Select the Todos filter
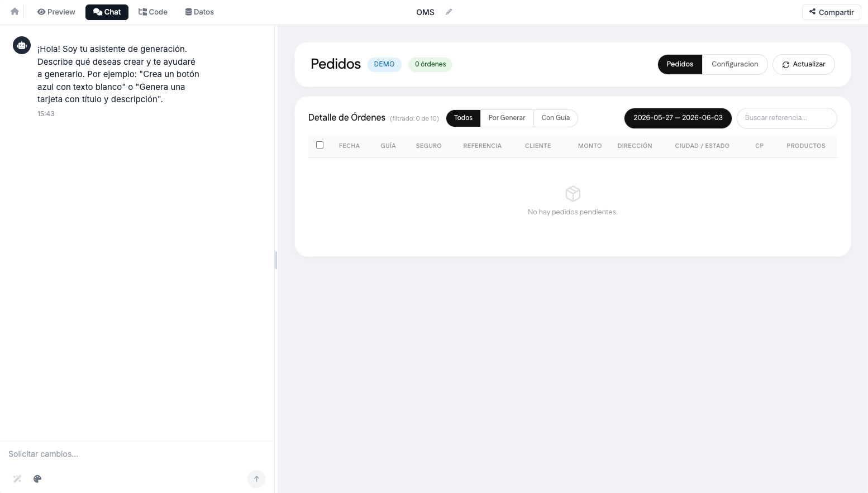 (463, 118)
